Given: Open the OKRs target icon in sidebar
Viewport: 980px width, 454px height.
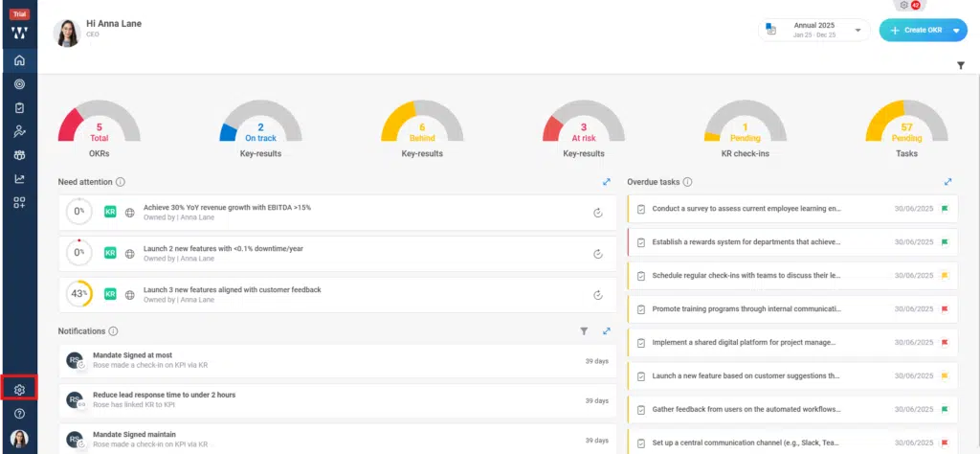Looking at the screenshot, I should 19,84.
